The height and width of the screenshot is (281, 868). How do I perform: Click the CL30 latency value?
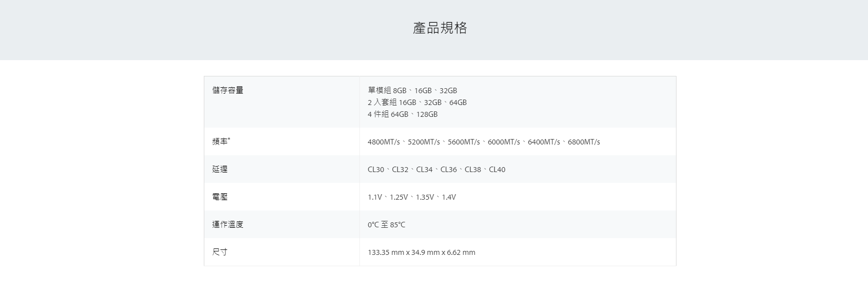click(376, 170)
